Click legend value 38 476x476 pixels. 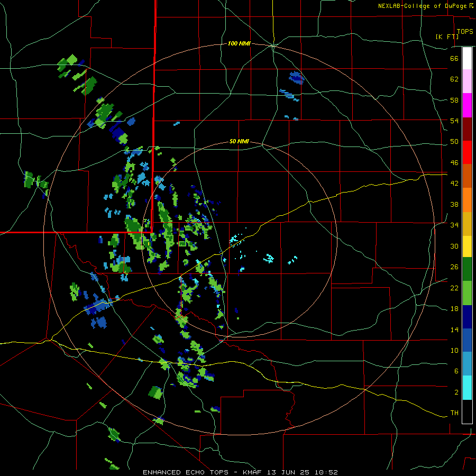point(454,204)
